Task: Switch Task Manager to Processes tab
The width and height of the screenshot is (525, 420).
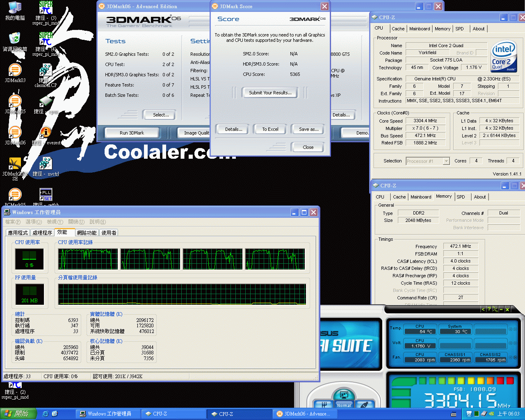Action: coord(42,233)
